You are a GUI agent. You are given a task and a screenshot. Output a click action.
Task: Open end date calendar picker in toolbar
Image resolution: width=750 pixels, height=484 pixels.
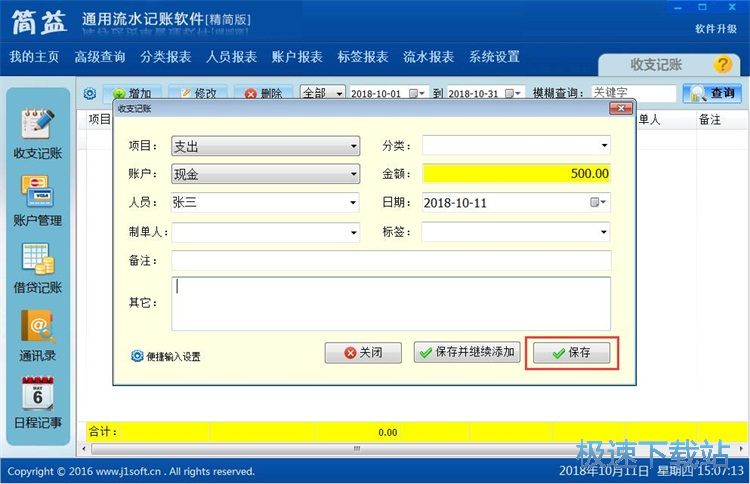(x=513, y=93)
